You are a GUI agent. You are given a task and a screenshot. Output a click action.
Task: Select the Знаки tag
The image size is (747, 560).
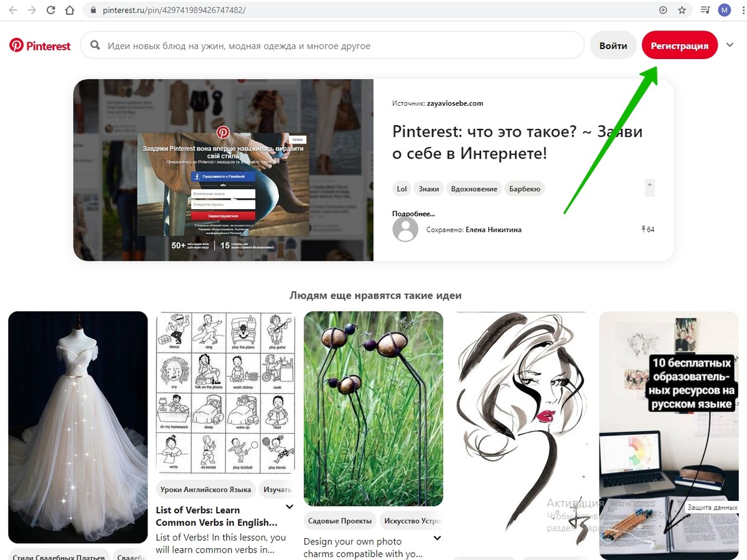click(429, 189)
